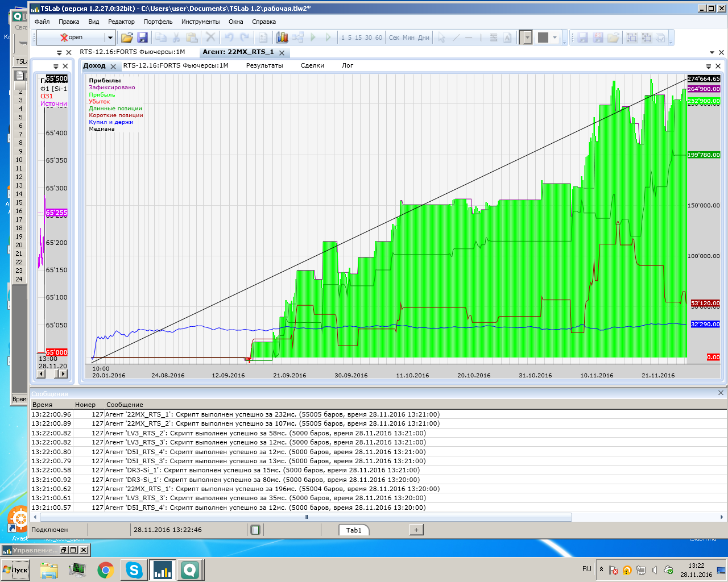Click the messages panel horizontal scrollbar
The image size is (728, 582).
[306, 517]
